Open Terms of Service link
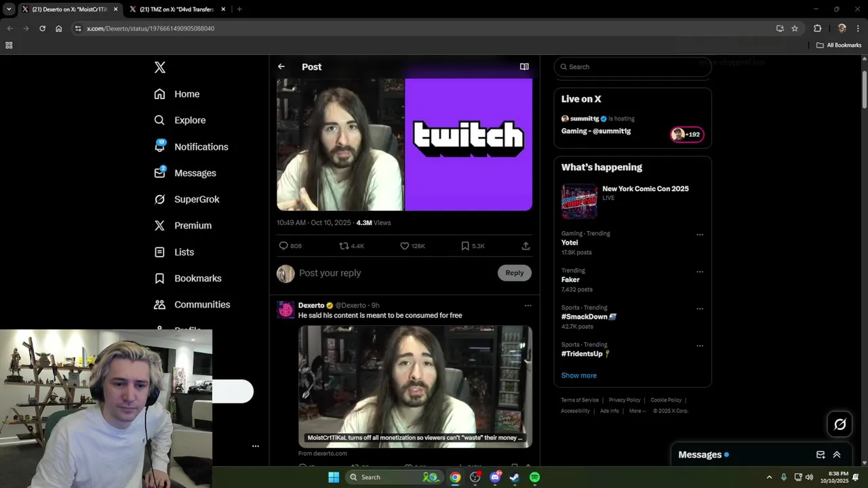 [580, 400]
